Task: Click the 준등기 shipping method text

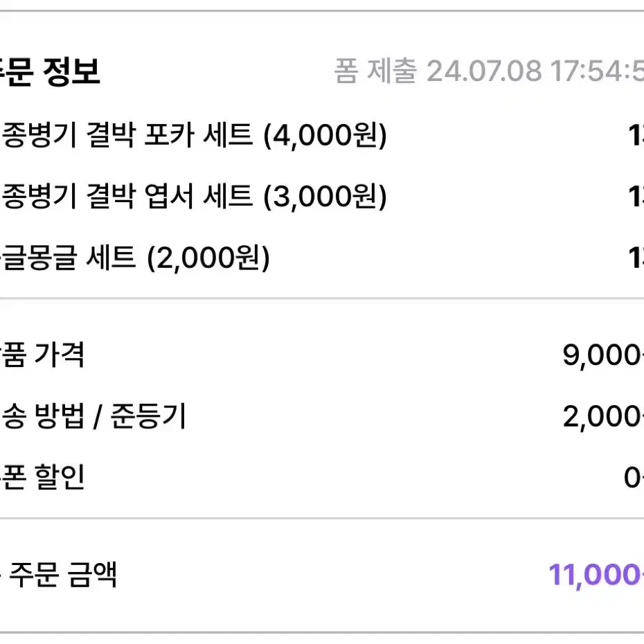Action: click(149, 415)
